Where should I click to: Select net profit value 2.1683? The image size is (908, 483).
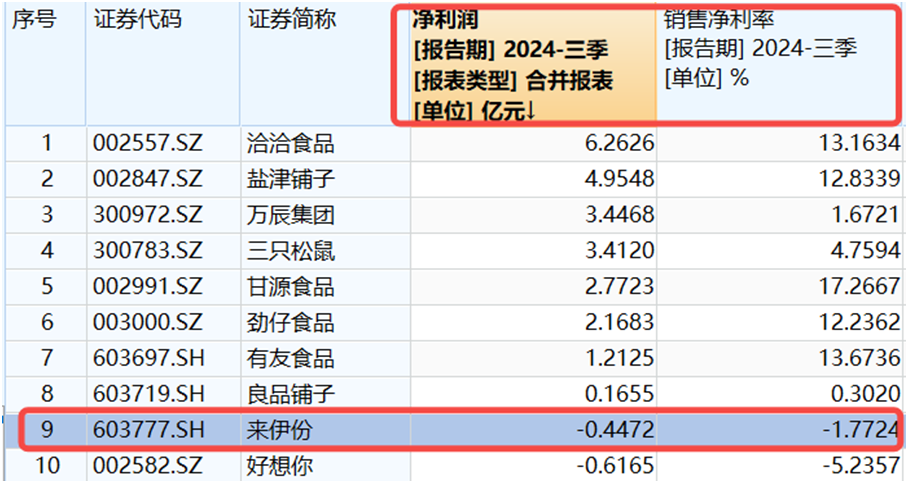pos(620,323)
